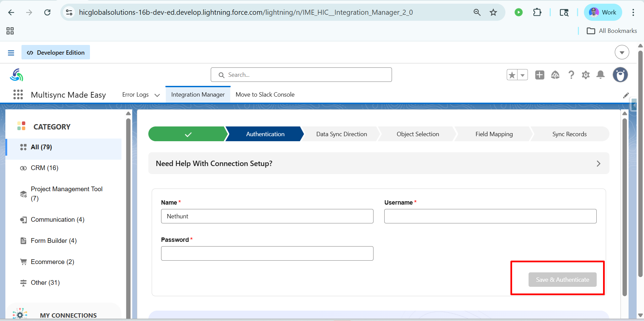Screen dimensions: 644x321
Task: Go to the Field Mapping step
Action: pos(494,134)
